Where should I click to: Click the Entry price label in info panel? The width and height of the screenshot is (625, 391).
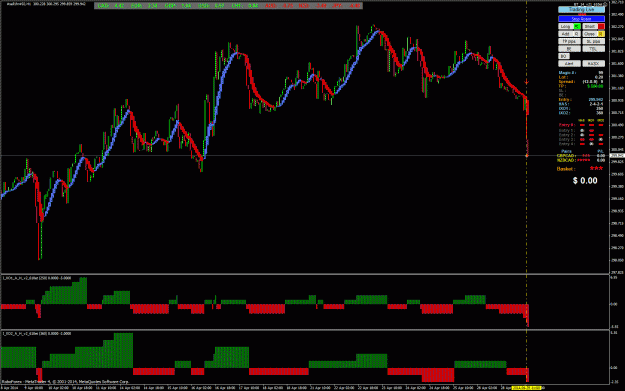pyautogui.click(x=565, y=100)
